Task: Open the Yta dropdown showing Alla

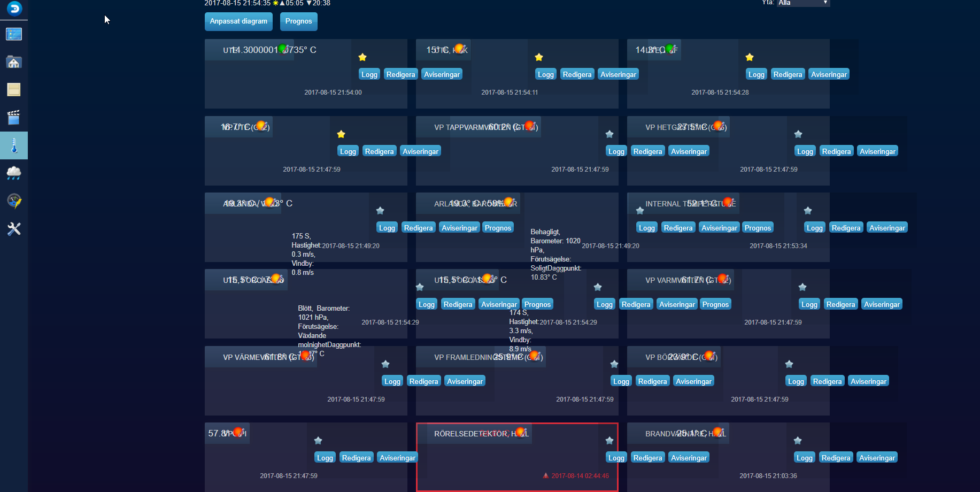Action: click(x=803, y=3)
